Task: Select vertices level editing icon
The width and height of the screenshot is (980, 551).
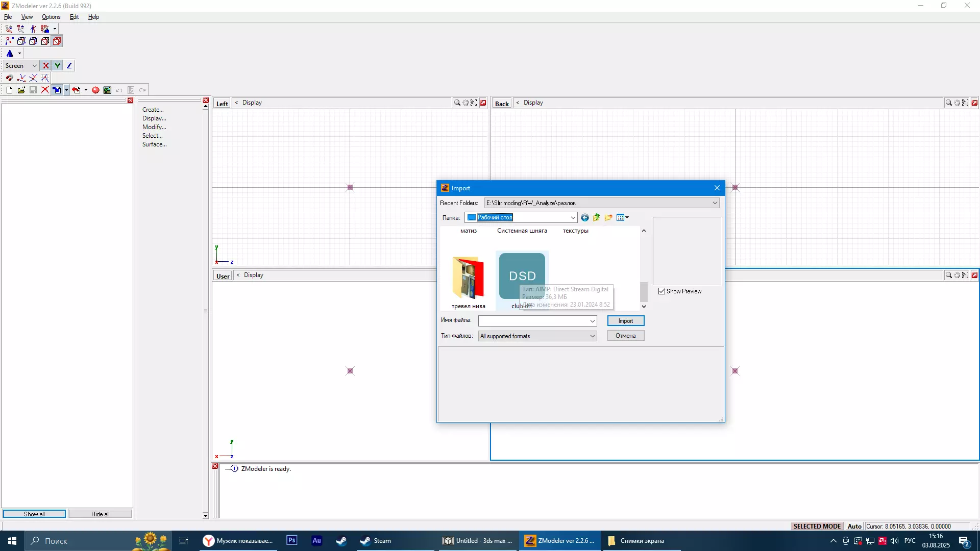Action: click(10, 41)
